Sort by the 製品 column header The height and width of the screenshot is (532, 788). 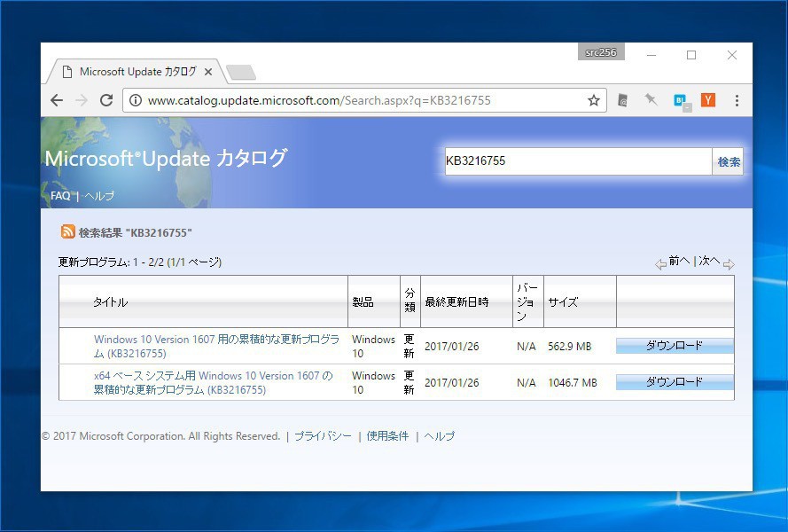click(x=363, y=301)
